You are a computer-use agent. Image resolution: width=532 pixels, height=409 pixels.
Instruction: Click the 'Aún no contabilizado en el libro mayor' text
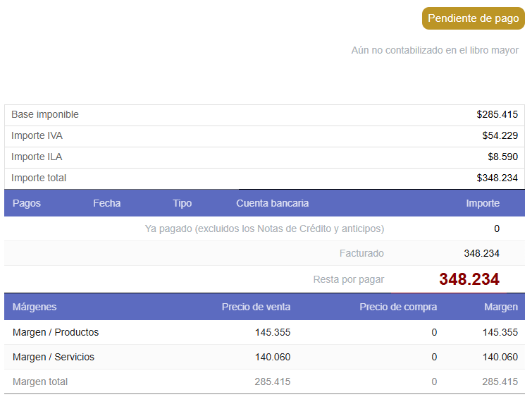[x=435, y=50]
